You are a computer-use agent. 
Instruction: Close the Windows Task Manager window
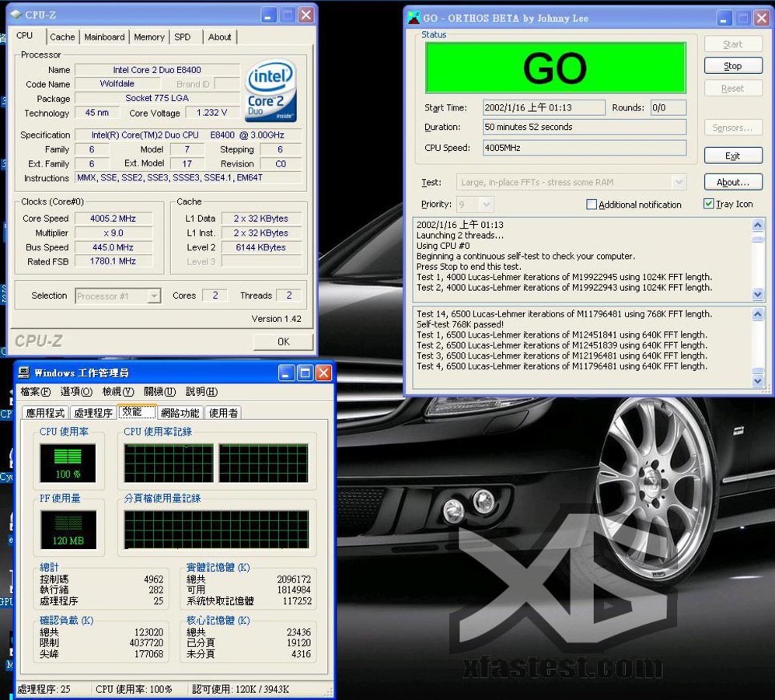(323, 373)
